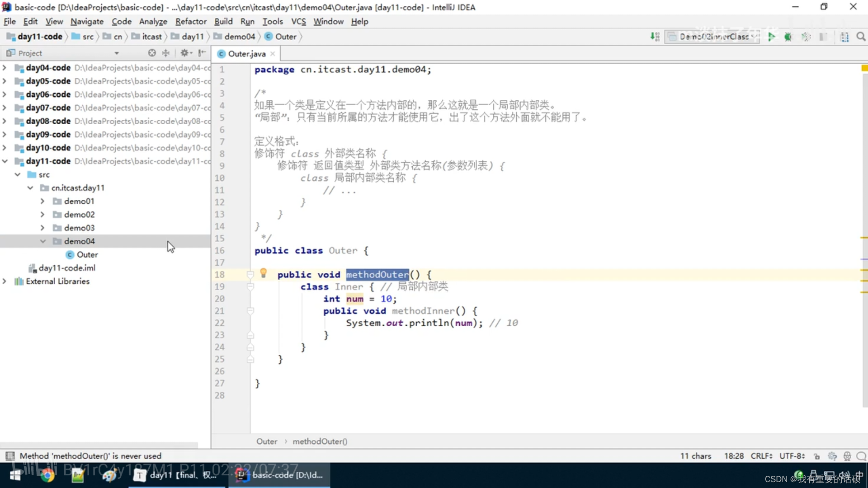Click itcast in navigation breadcrumb
868x488 pixels.
(x=147, y=37)
